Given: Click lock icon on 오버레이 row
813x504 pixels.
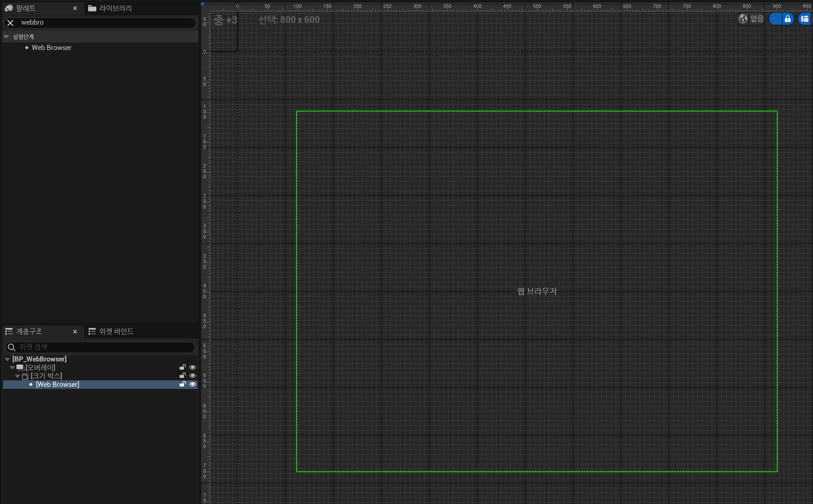Looking at the screenshot, I should click(x=182, y=367).
